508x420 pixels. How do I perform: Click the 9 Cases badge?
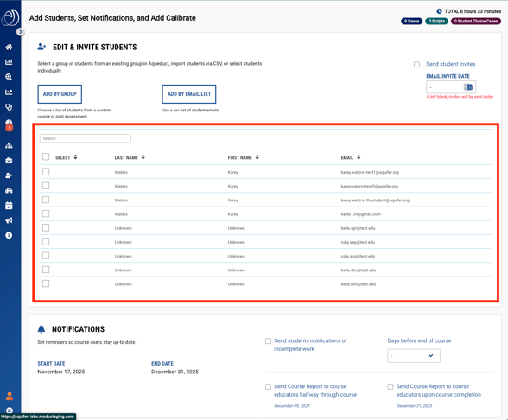[412, 21]
